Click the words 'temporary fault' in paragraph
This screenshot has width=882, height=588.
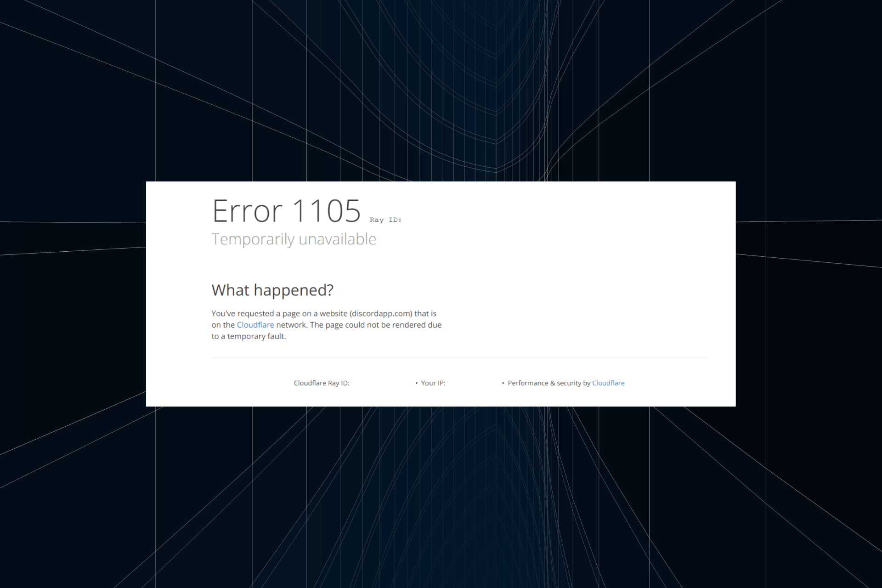point(256,336)
